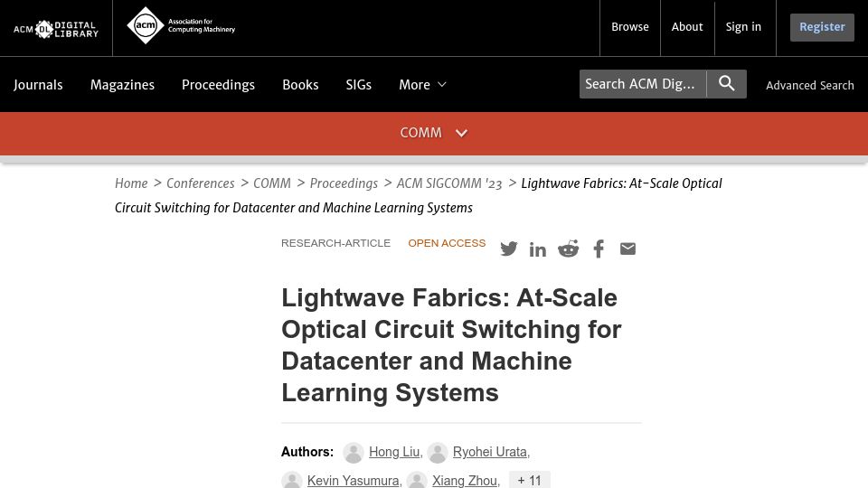The width and height of the screenshot is (868, 488).
Task: Open author Kevin Yasumura profile link
Action: click(x=354, y=481)
